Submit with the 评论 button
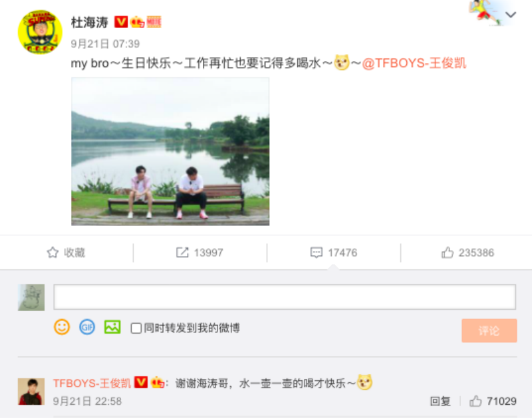This screenshot has width=532, height=418. click(489, 330)
